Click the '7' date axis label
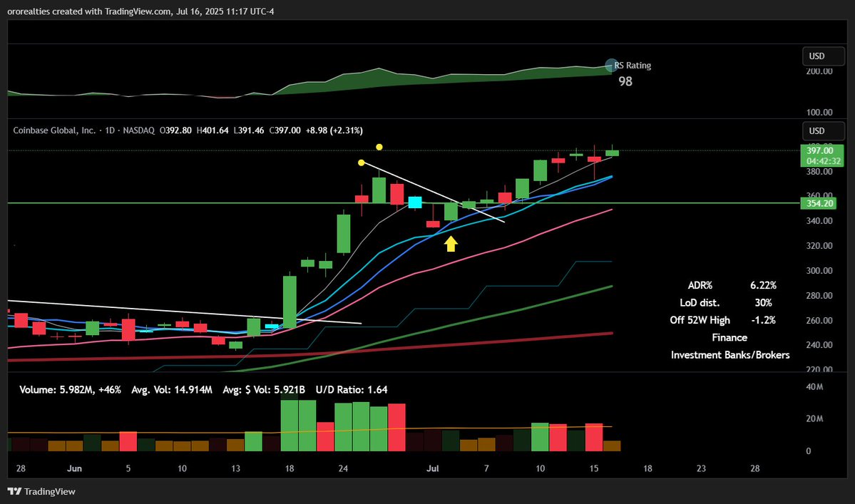This screenshot has height=504, width=855. click(486, 468)
